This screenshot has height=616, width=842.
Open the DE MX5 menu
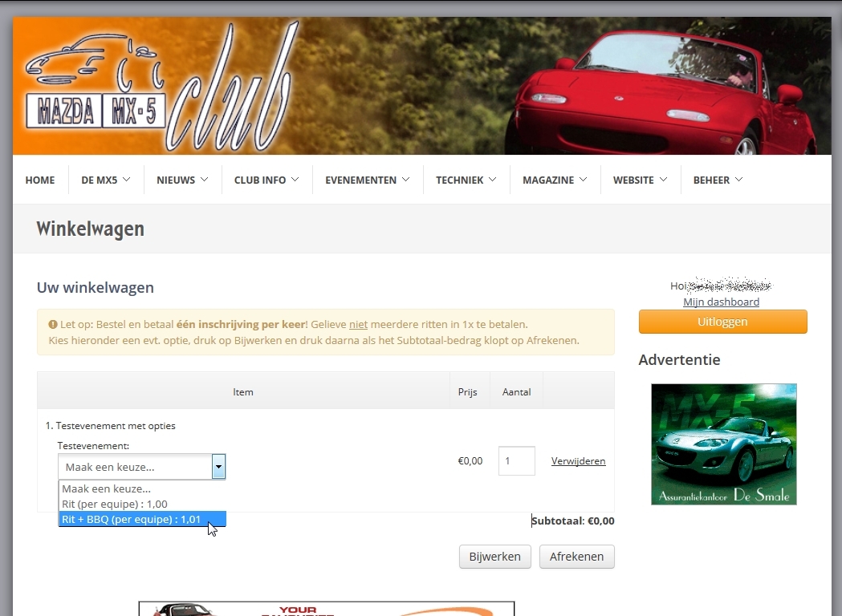coord(106,180)
